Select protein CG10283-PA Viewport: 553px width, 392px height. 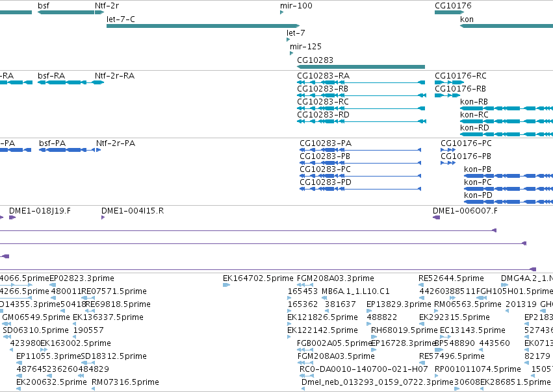click(326, 143)
